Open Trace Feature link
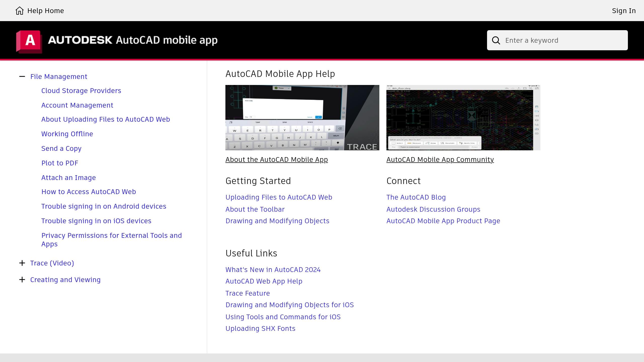 pos(248,293)
